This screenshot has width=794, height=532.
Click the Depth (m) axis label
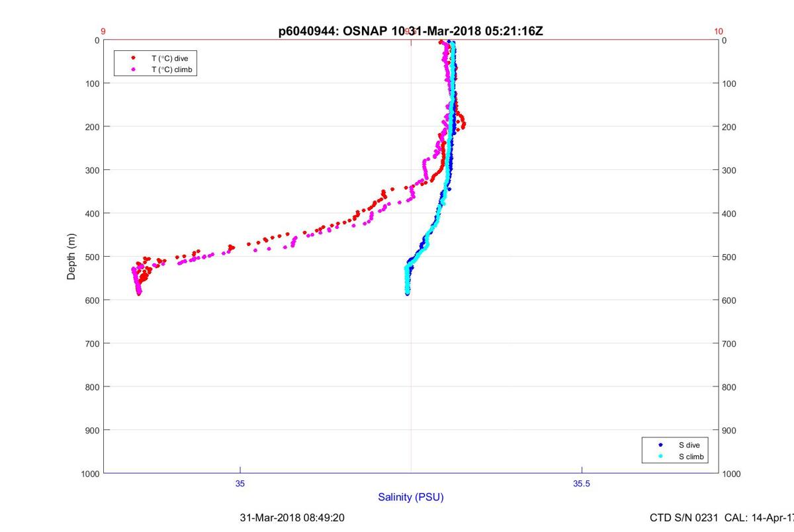click(71, 257)
